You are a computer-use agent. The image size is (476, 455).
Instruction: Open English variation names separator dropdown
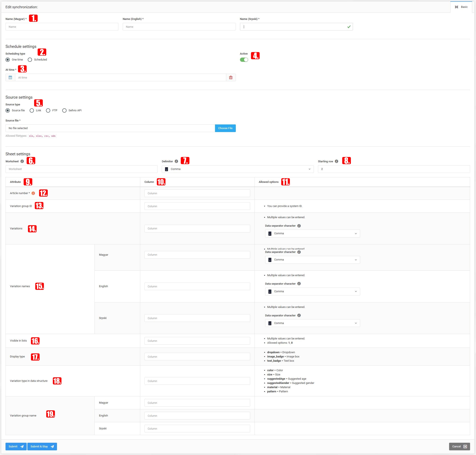point(312,292)
